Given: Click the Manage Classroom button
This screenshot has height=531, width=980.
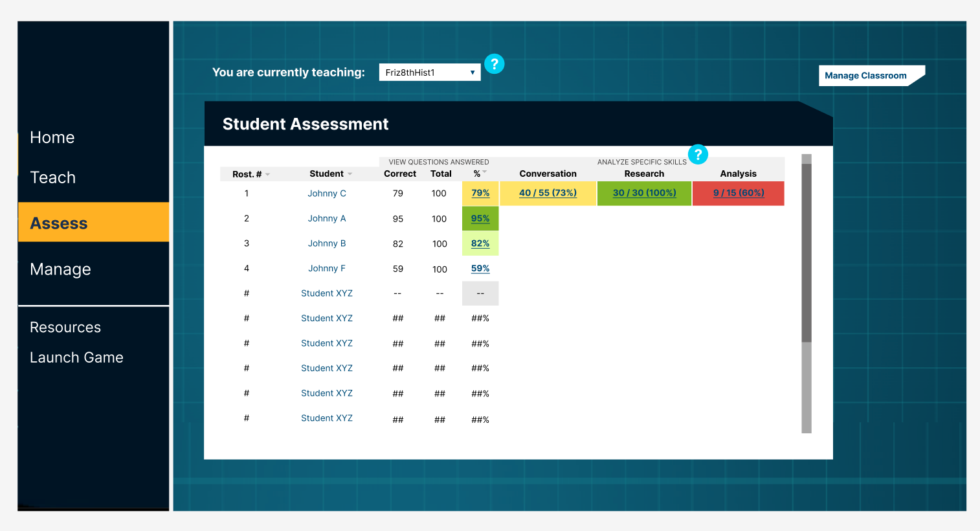Looking at the screenshot, I should (x=871, y=76).
